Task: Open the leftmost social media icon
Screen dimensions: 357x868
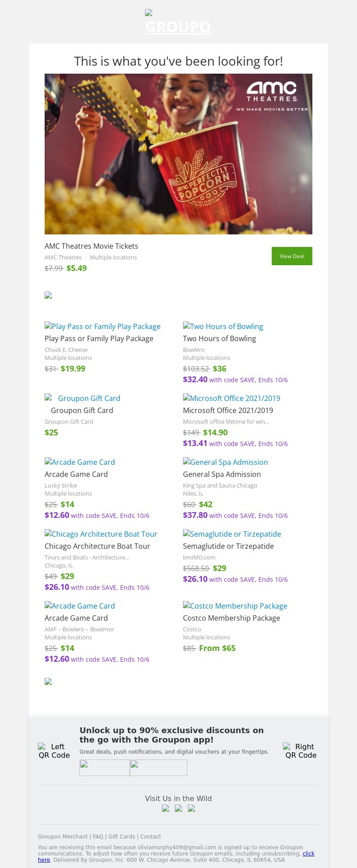Action: pos(166,808)
